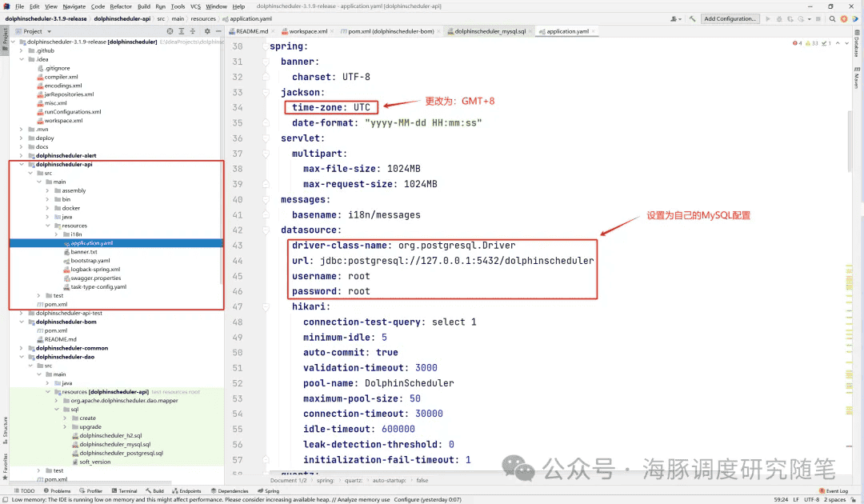Click the Run configuration play icon
This screenshot has width=864, height=504.
[x=769, y=18]
